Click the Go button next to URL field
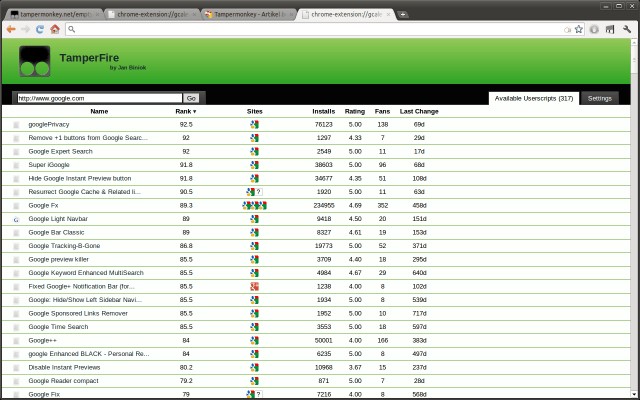The height and width of the screenshot is (400, 640). click(191, 98)
